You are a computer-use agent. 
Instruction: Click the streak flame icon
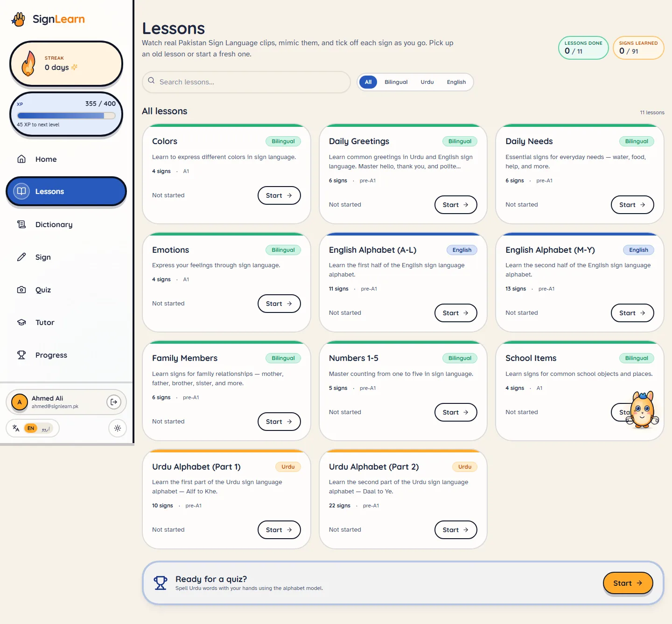pos(29,63)
